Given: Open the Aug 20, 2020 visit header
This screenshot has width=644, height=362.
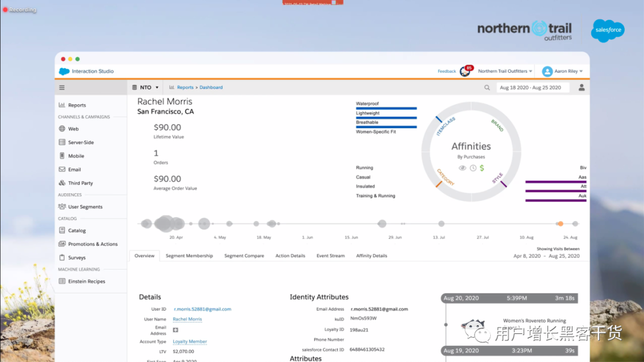Looking at the screenshot, I should 509,298.
